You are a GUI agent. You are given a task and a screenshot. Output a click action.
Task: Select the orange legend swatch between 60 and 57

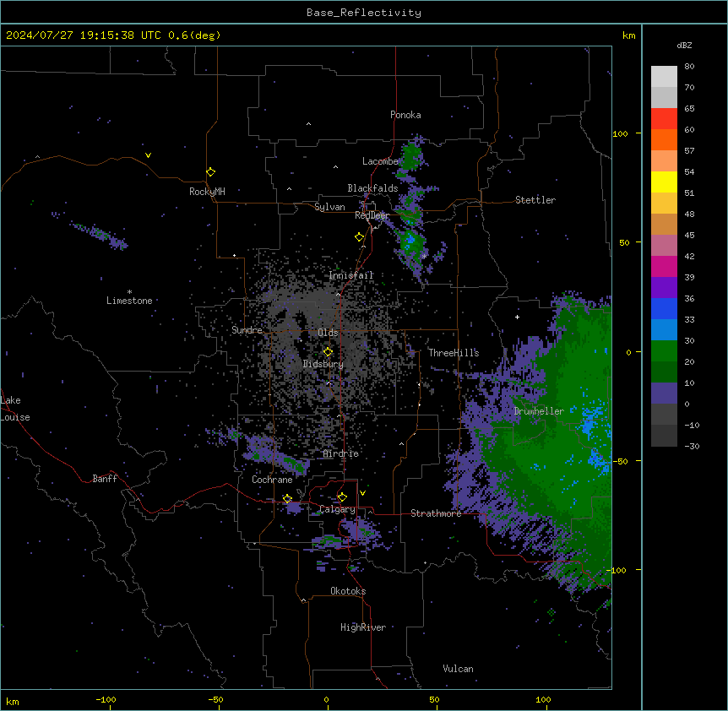(664, 139)
